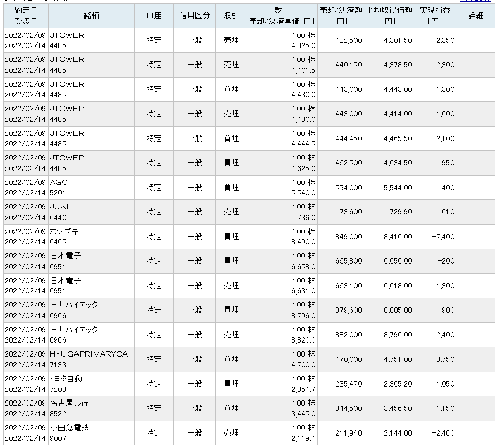Click the 2,350 realized profit value
This screenshot has width=497, height=448.
pos(445,40)
